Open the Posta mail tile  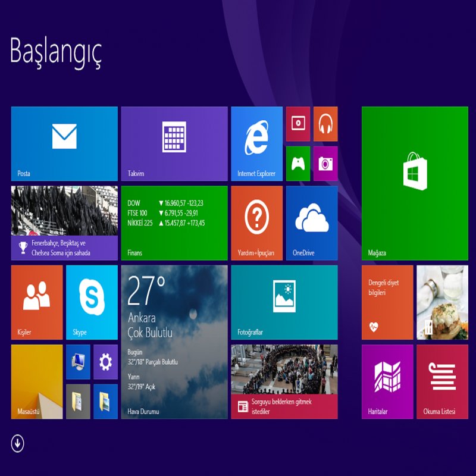click(x=64, y=143)
